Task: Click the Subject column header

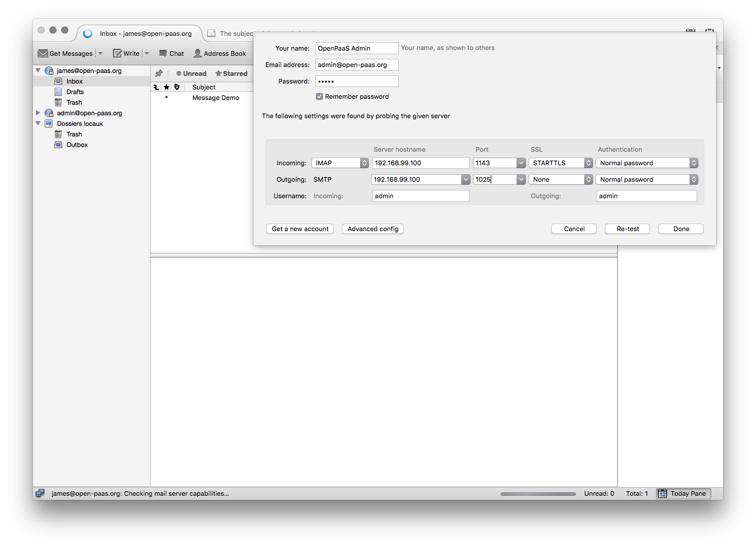Action: coord(204,87)
